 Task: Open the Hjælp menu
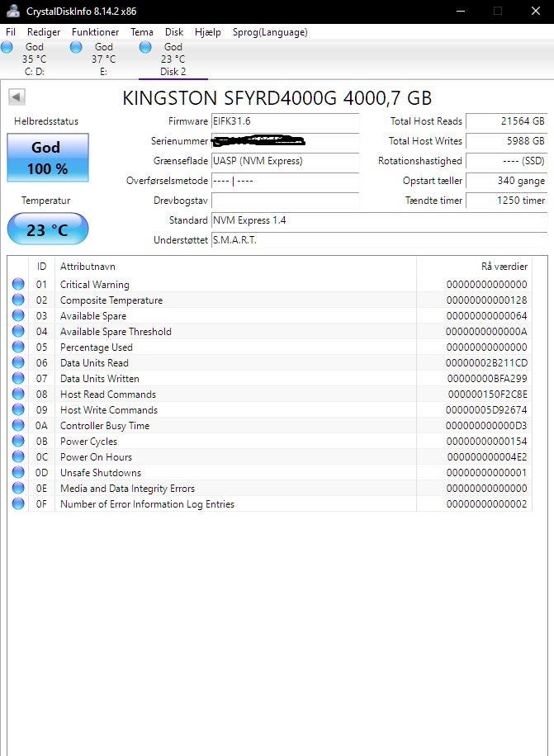[x=208, y=32]
